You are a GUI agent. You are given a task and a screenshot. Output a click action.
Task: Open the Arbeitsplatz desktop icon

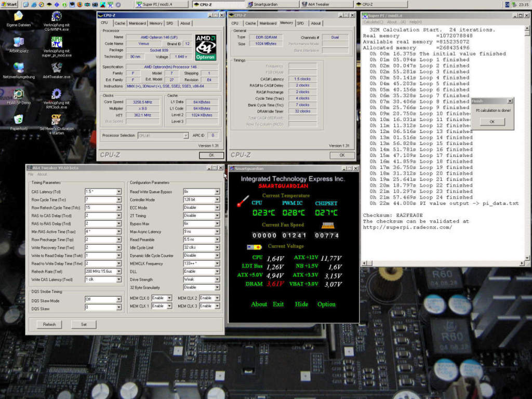[x=18, y=45]
